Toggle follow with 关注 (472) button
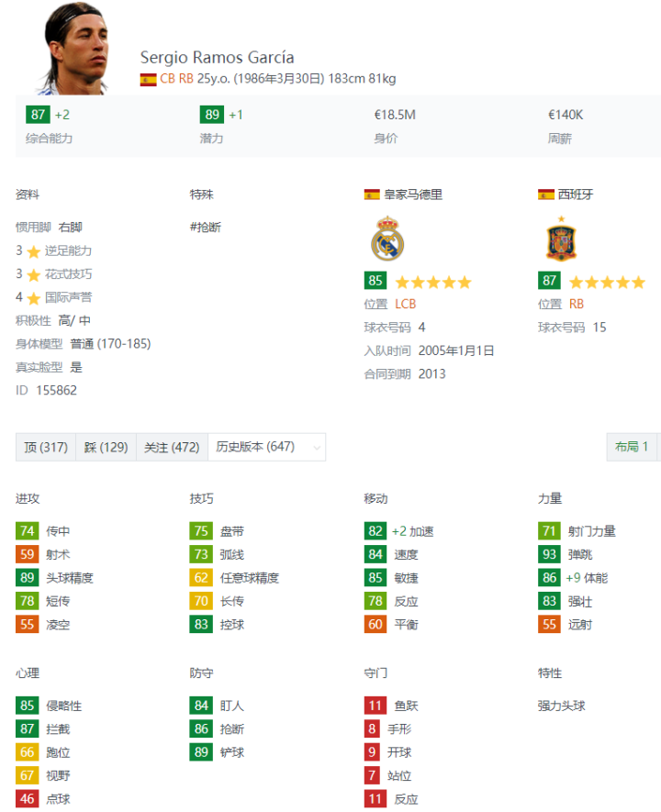 172,447
